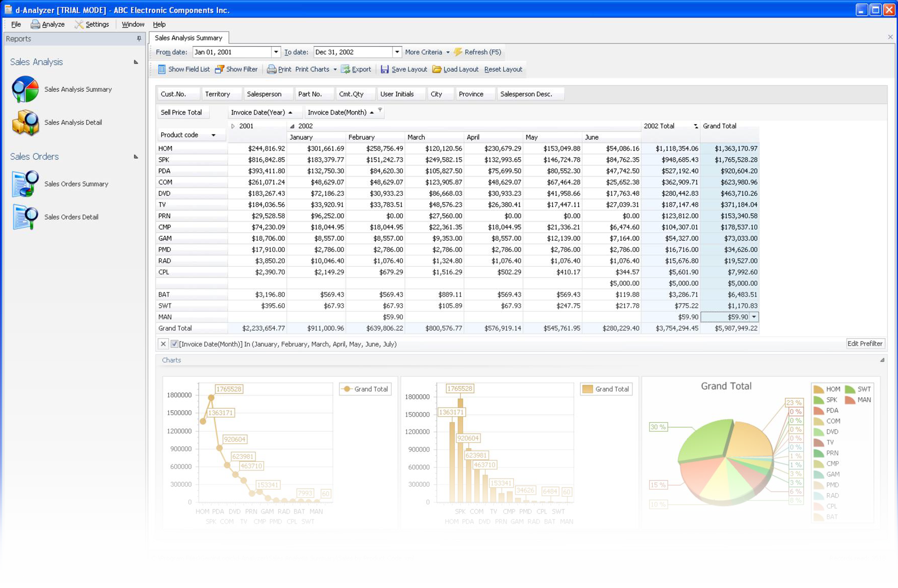Image resolution: width=898 pixels, height=588 pixels.
Task: Uncheck the Invoice Date(Month) prefilter checkbox
Action: [x=174, y=344]
